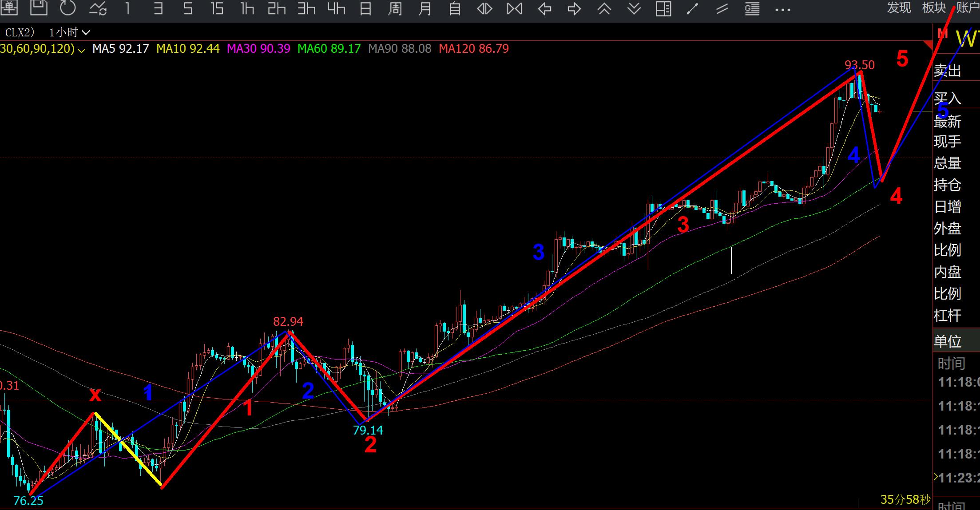Click the right arrow icon

pyautogui.click(x=574, y=8)
